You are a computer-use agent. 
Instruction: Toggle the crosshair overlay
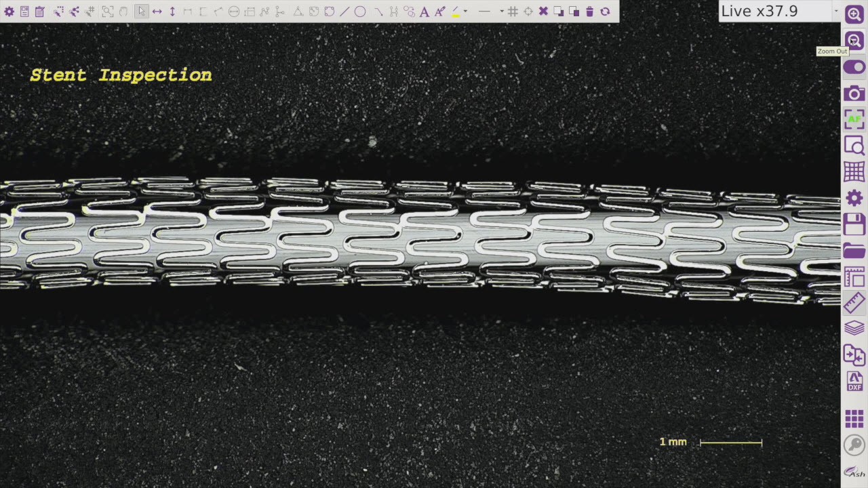pyautogui.click(x=528, y=12)
